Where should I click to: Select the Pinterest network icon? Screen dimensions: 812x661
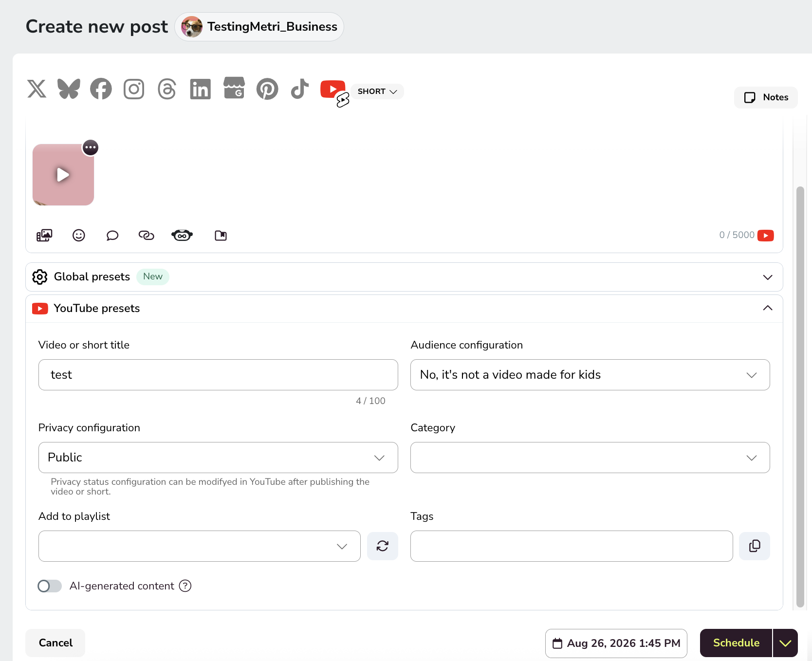tap(267, 89)
